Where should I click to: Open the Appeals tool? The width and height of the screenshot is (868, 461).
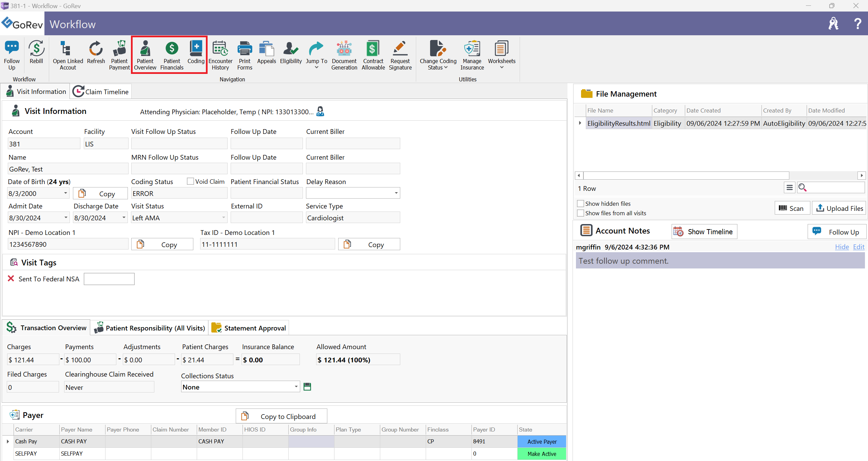click(x=267, y=52)
